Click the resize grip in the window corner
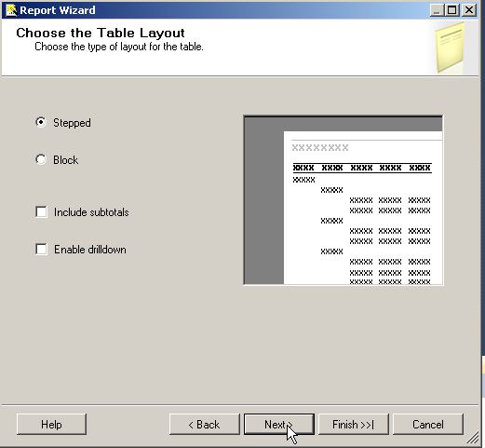Screen dimensions: 485x448 [473, 438]
